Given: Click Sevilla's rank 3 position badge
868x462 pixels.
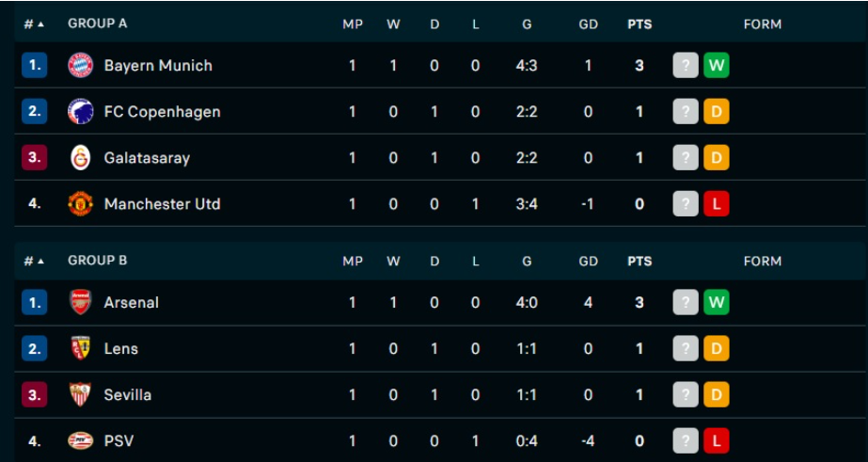Looking at the screenshot, I should [x=34, y=394].
